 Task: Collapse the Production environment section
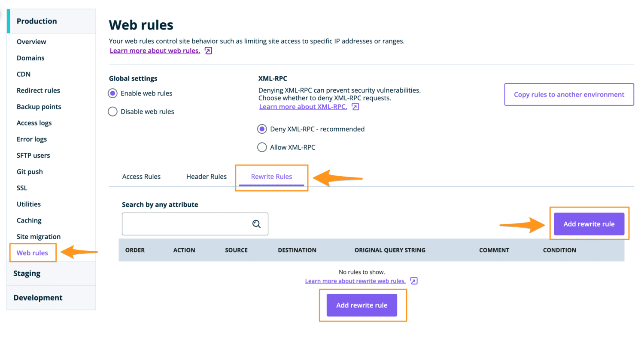(x=36, y=21)
